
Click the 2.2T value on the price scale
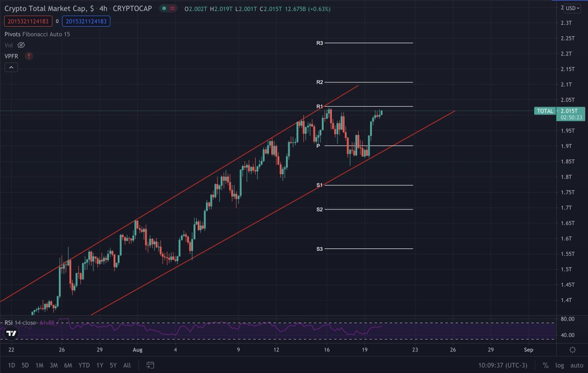[x=567, y=53]
